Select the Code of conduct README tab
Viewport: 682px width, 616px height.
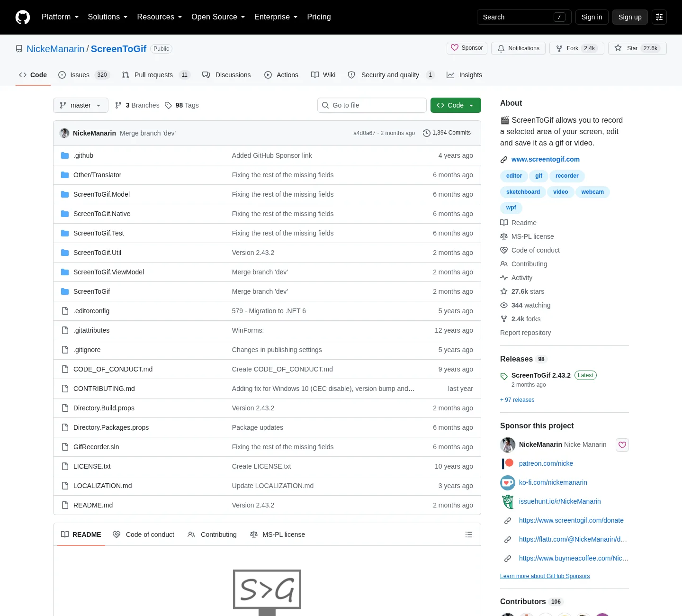coord(144,534)
